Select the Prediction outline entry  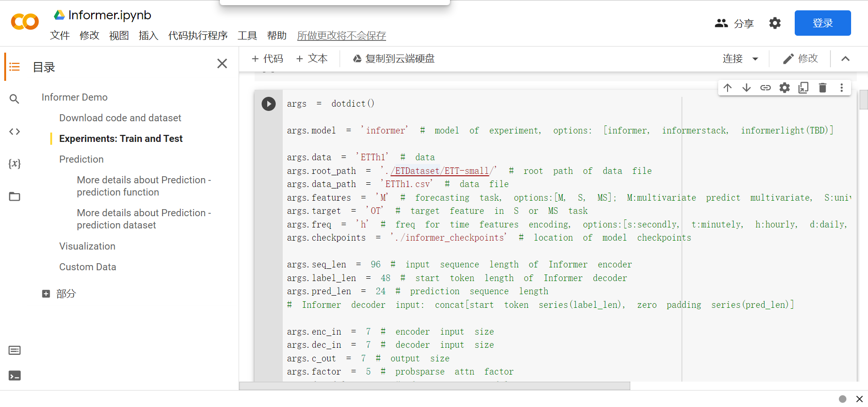pyautogui.click(x=81, y=159)
